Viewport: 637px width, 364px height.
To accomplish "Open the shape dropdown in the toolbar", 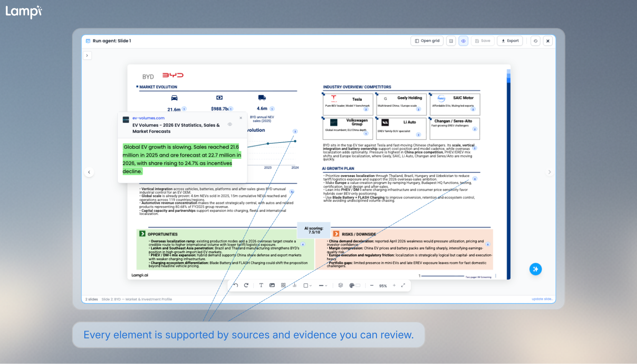I will [307, 285].
